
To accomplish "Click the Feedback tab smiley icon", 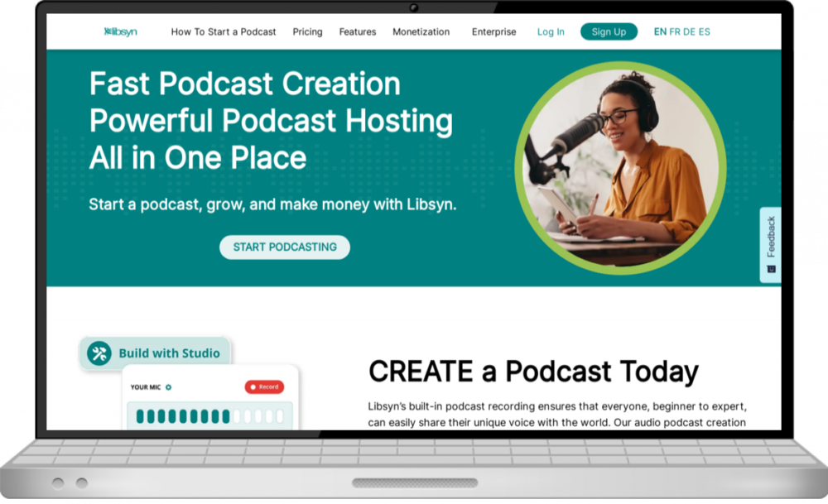I will tap(771, 269).
